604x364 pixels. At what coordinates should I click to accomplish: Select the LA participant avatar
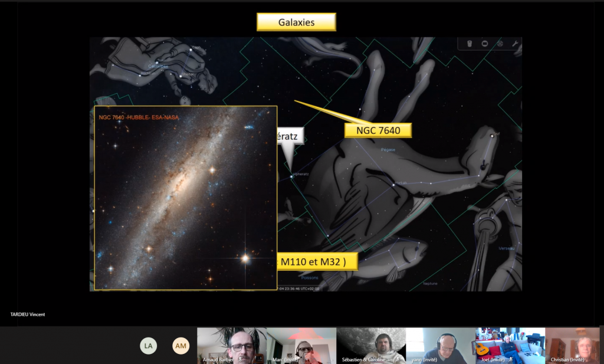[x=148, y=346]
